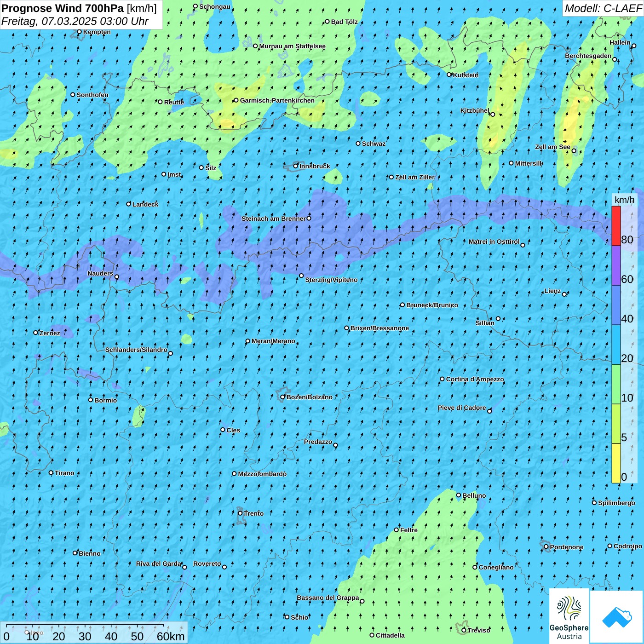644x644 pixels.
Task: Click the Meran/Merano city label
Action: [x=273, y=341]
